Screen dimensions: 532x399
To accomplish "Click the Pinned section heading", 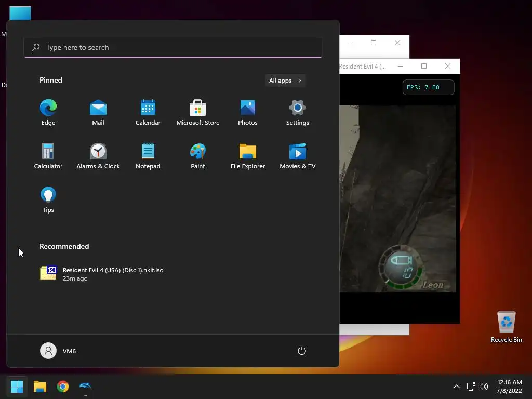I will click(x=51, y=80).
